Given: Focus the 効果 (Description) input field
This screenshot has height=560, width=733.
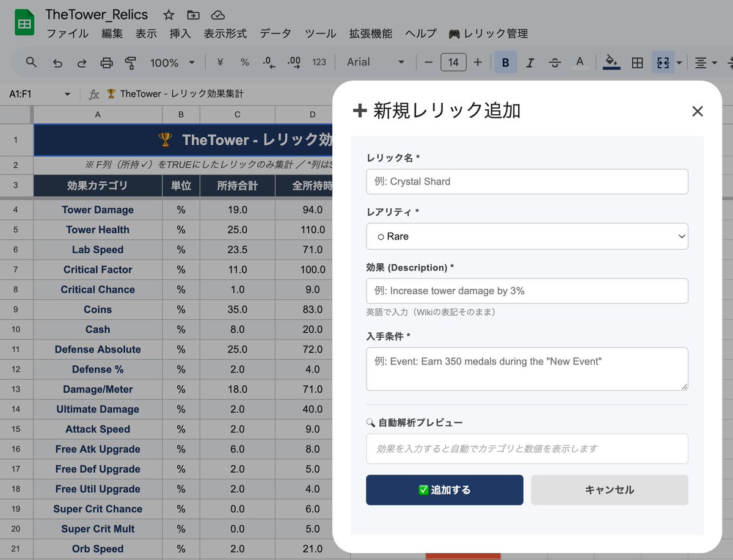Looking at the screenshot, I should click(x=527, y=291).
